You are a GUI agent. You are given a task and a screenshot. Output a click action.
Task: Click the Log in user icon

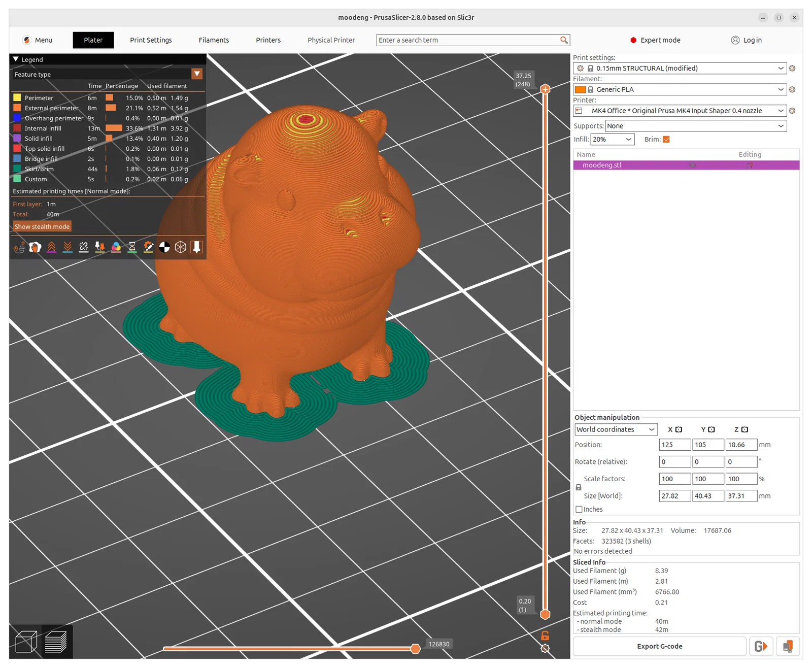735,40
